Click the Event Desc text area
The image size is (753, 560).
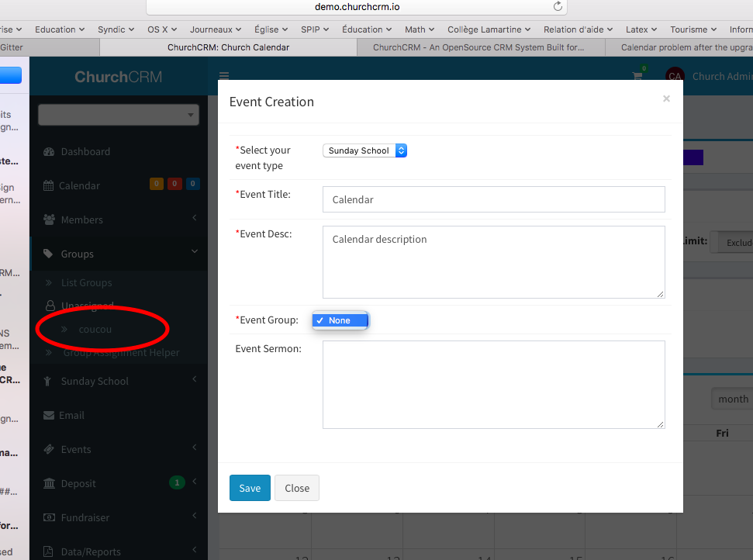(494, 262)
